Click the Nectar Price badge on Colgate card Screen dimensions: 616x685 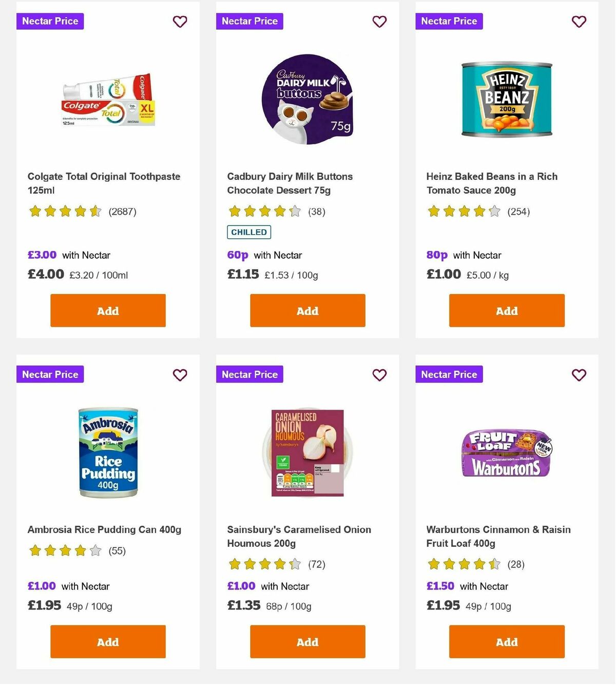point(50,21)
